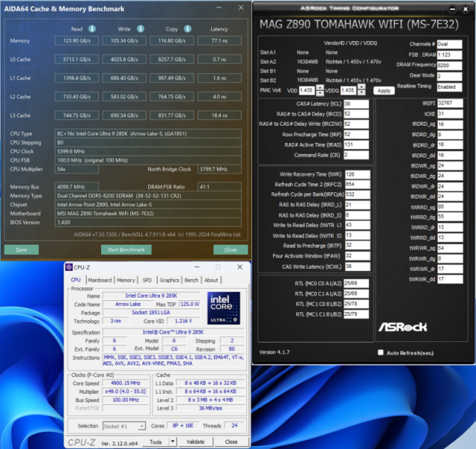Click Apply in ASRock Timing Configurator
This screenshot has height=449, width=476.
click(384, 91)
